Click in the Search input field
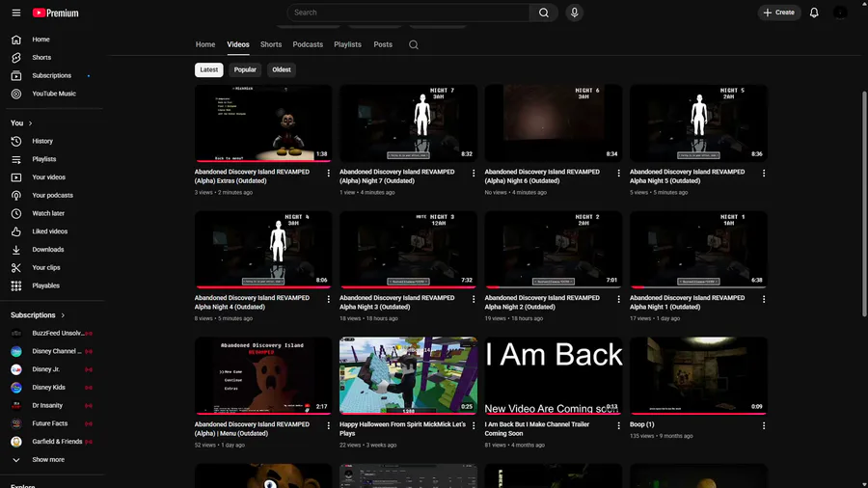The height and width of the screenshot is (488, 868). tap(409, 13)
